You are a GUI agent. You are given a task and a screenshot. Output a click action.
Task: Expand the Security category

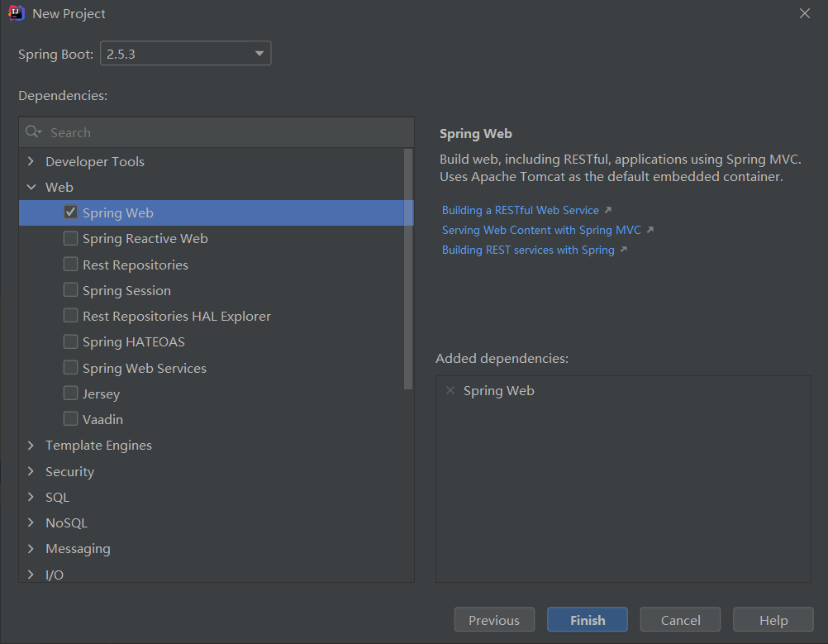point(31,471)
